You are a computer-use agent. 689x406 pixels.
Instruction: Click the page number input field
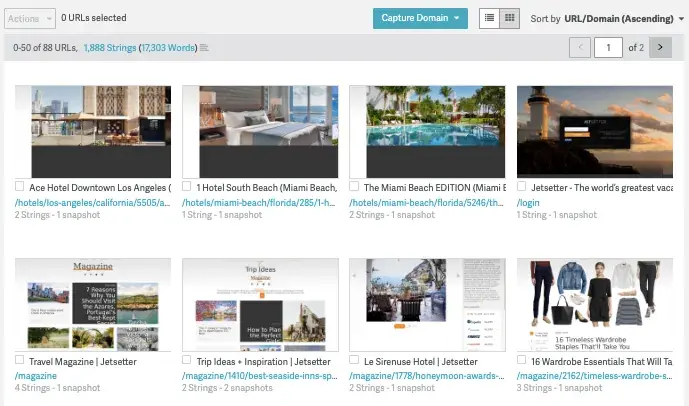click(608, 47)
